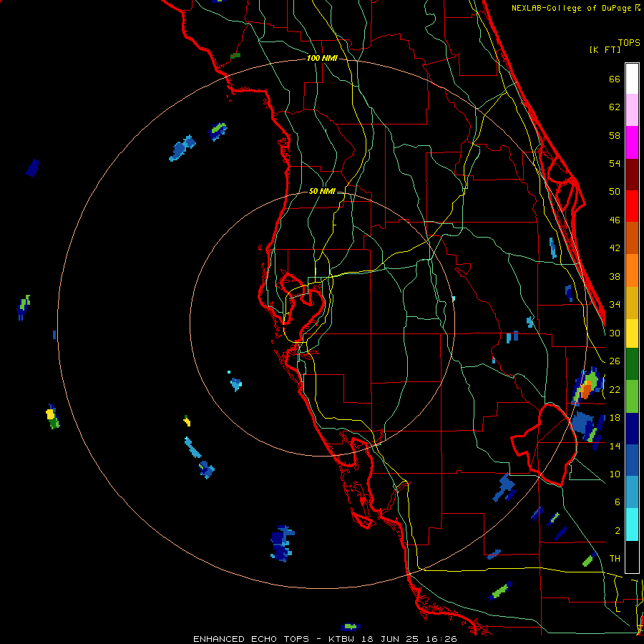
Task: Click the dark orange 46 K FT legend swatch
Action: tap(632, 238)
